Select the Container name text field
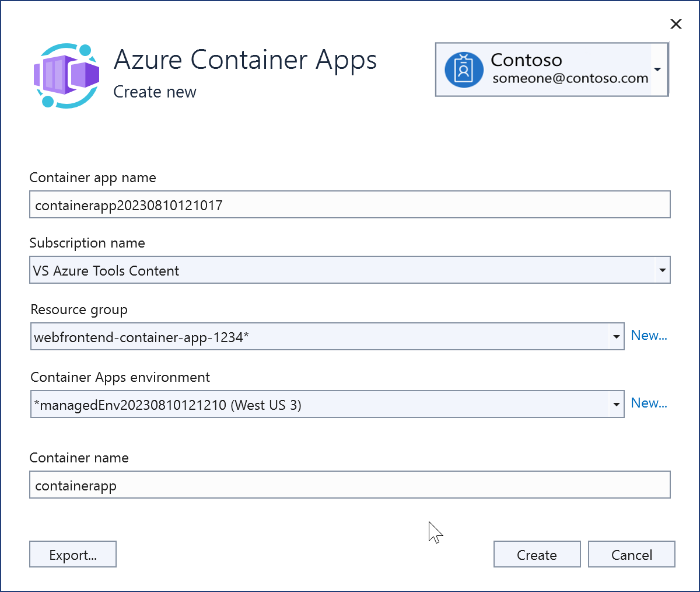Image resolution: width=700 pixels, height=592 pixels. pos(350,485)
